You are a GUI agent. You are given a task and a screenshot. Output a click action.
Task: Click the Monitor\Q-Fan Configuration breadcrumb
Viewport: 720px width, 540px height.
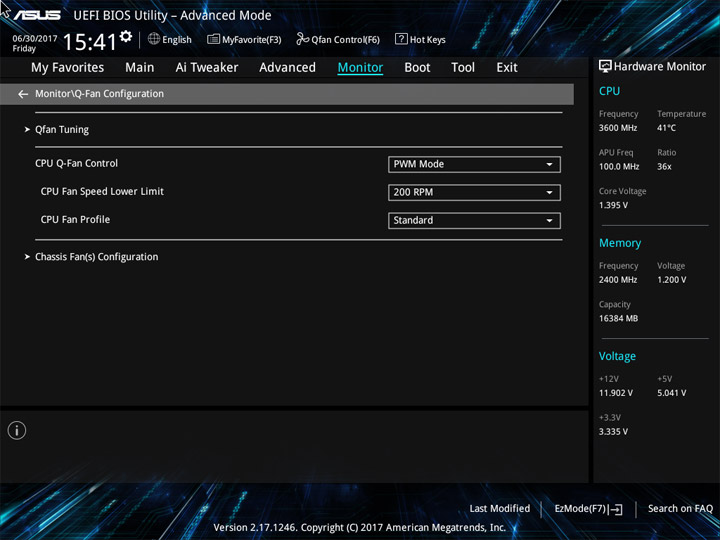(x=99, y=94)
